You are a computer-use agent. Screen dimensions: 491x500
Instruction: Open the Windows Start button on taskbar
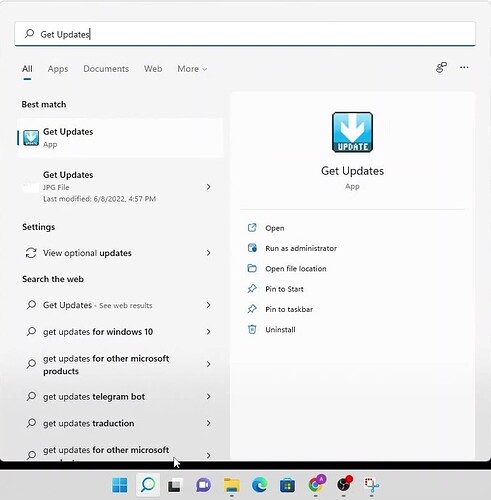point(120,485)
